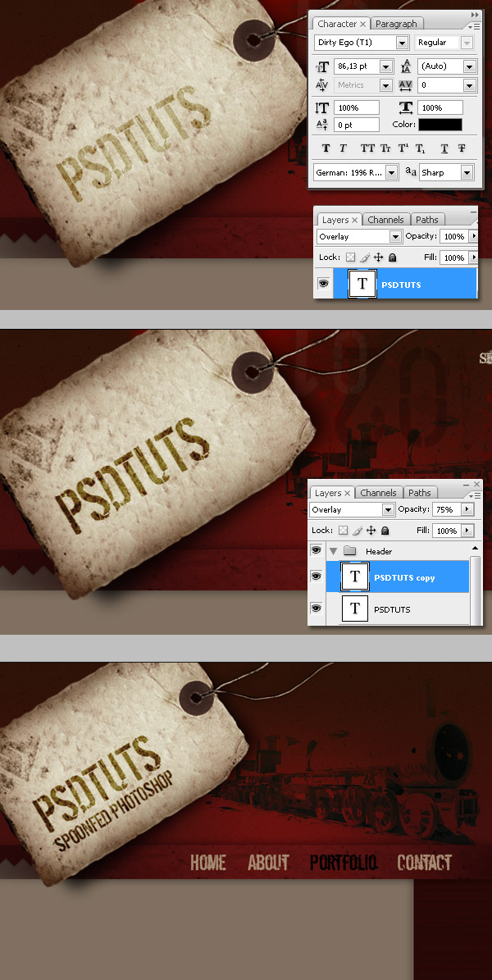Lock position in the 75% opacity Layers panel

(x=371, y=530)
